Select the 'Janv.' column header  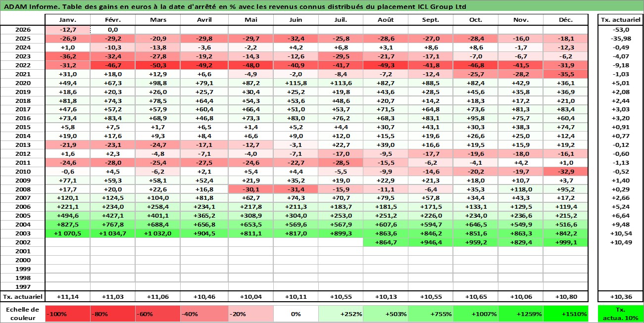coord(67,20)
